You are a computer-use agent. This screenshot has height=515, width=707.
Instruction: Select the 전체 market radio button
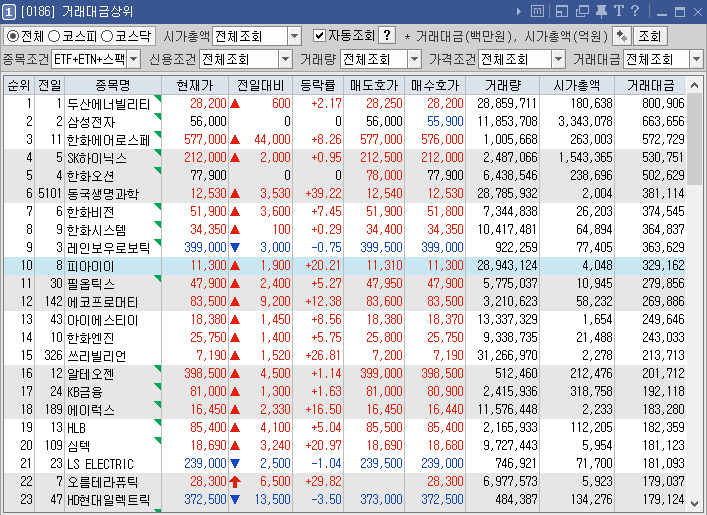[x=13, y=36]
